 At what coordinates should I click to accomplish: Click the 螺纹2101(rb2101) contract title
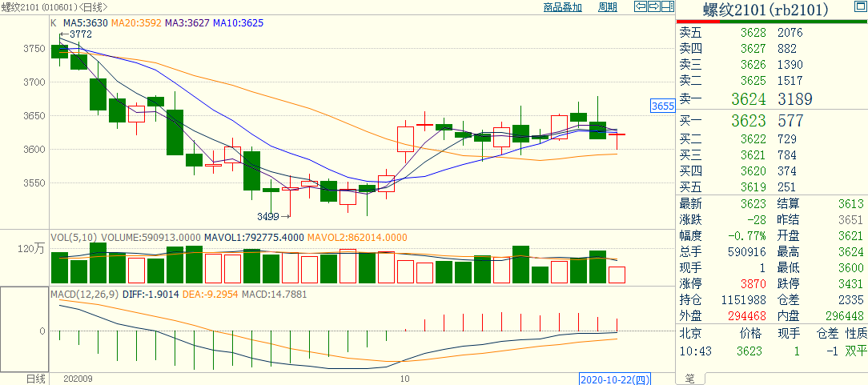click(766, 10)
